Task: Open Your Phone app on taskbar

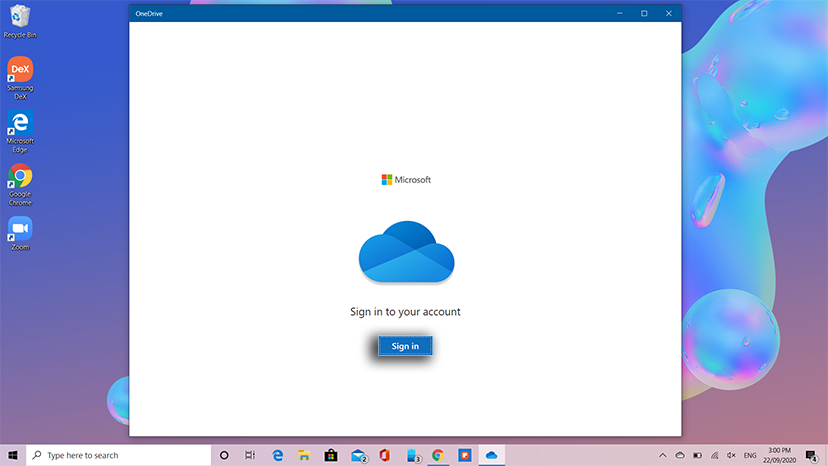Action: [412, 455]
